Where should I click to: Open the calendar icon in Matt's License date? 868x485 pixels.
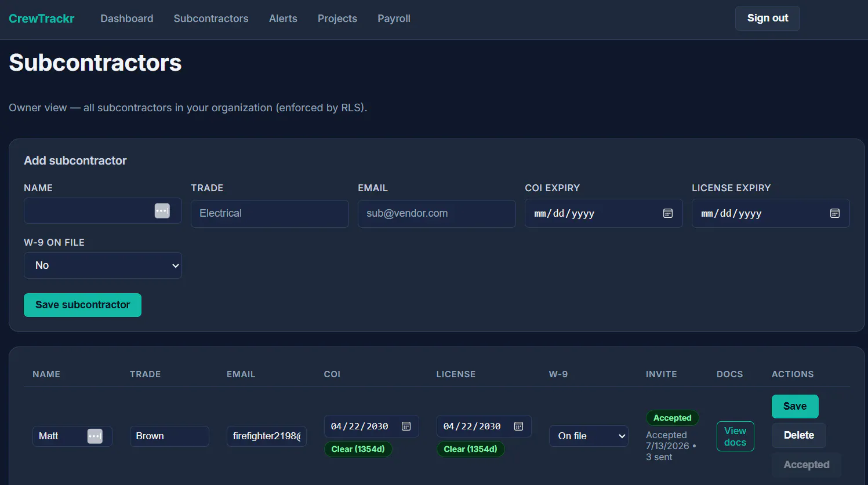(519, 426)
